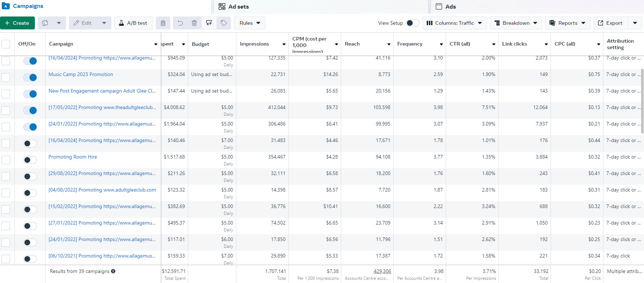
Task: Switch the View Setup toggle
Action: point(412,23)
